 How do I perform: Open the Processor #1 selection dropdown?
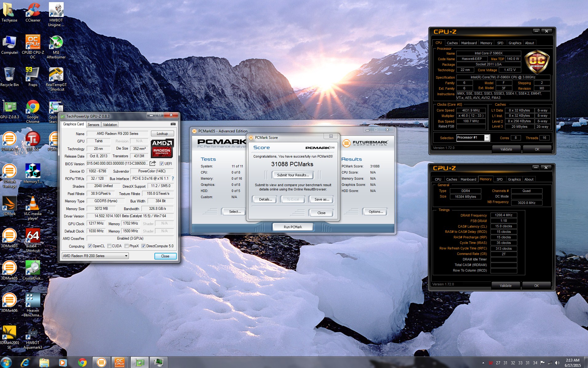pos(473,138)
